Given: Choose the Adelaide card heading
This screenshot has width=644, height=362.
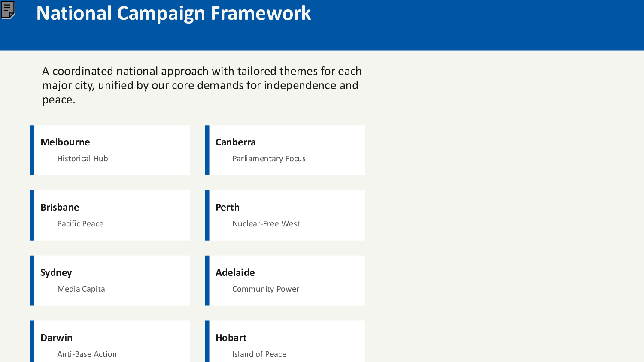Looking at the screenshot, I should point(235,273).
